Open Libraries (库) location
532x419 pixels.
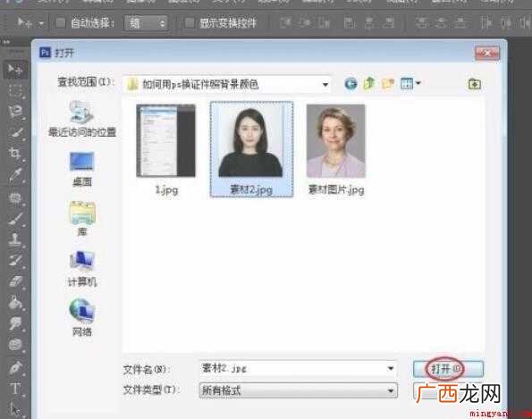point(82,219)
